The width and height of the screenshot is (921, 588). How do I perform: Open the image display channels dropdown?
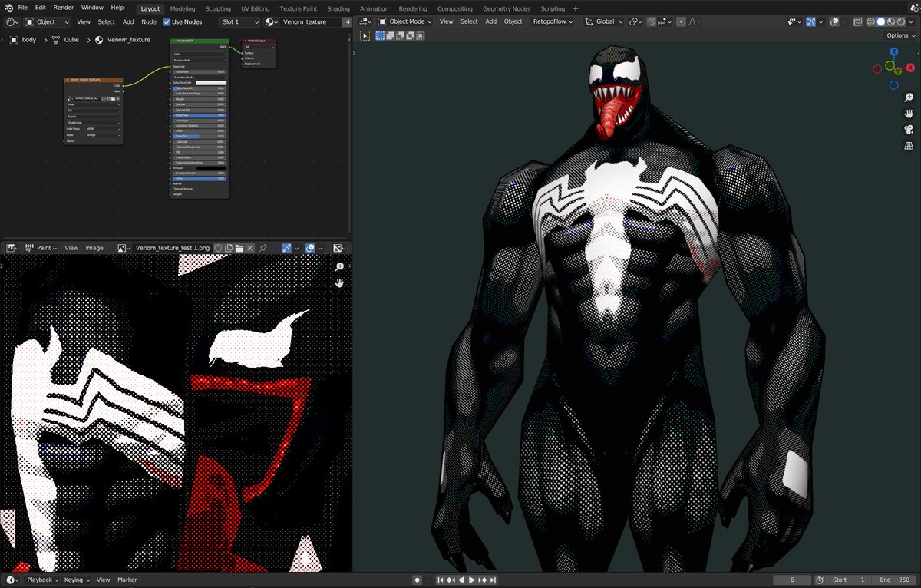[339, 248]
